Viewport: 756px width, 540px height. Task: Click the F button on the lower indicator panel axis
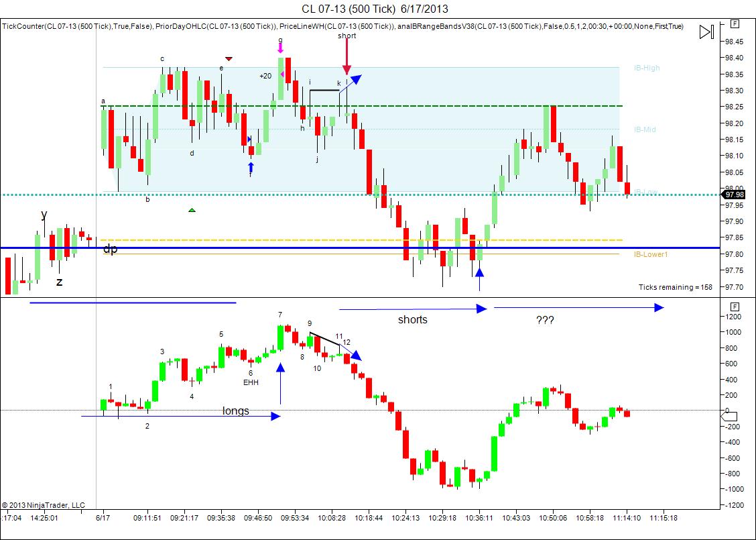pos(735,307)
